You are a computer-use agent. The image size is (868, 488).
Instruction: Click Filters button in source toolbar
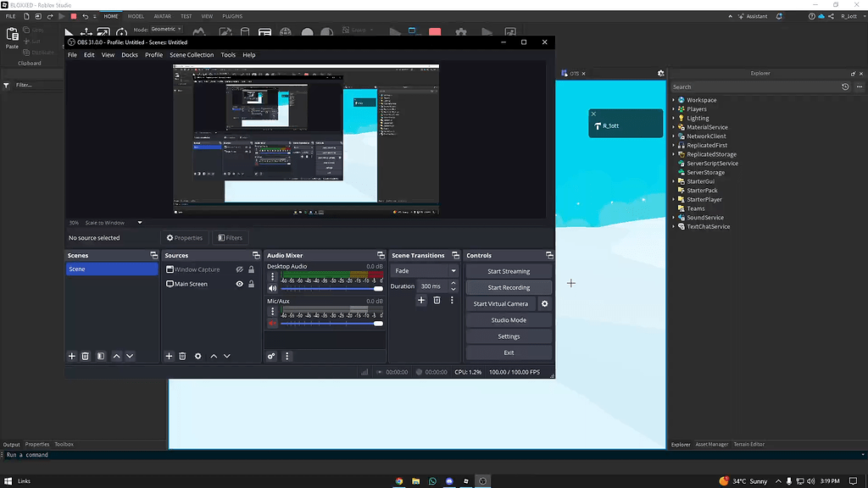coord(231,238)
